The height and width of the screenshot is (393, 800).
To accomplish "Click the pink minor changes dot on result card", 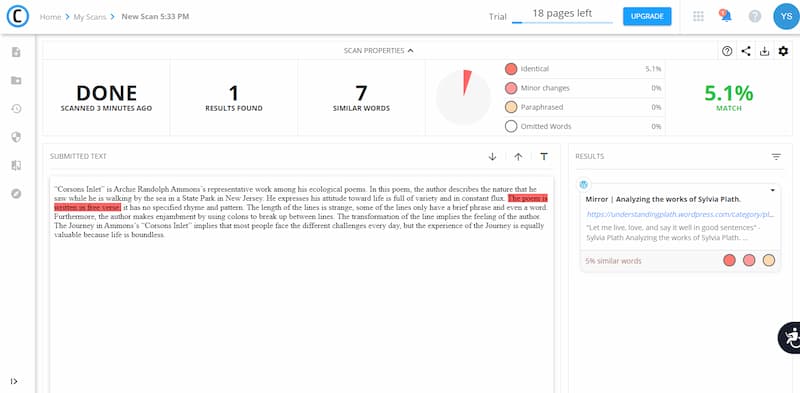I will (x=749, y=260).
